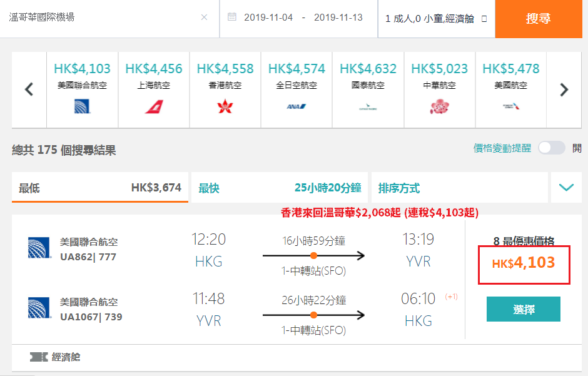Image resolution: width=588 pixels, height=376 pixels.
Task: Click the (+1) next-day indicator
Action: click(452, 297)
